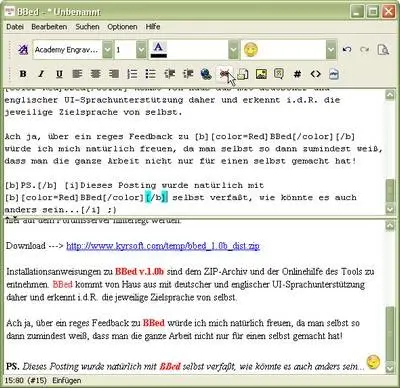The height and width of the screenshot is (388, 400).
Task: Insert a quote with the speech bubble icon
Action: pos(279,74)
